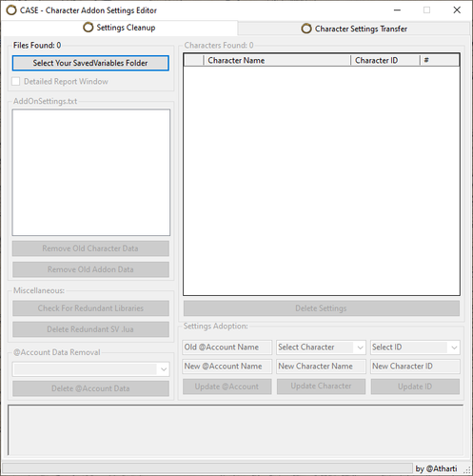Click the 'Characters Found: 0' label
The image size is (473, 476).
tap(219, 46)
